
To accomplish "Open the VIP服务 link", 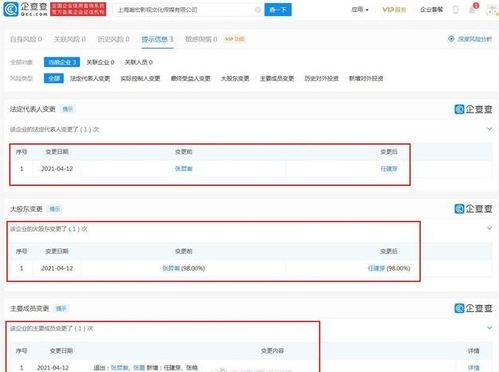I will pyautogui.click(x=394, y=10).
